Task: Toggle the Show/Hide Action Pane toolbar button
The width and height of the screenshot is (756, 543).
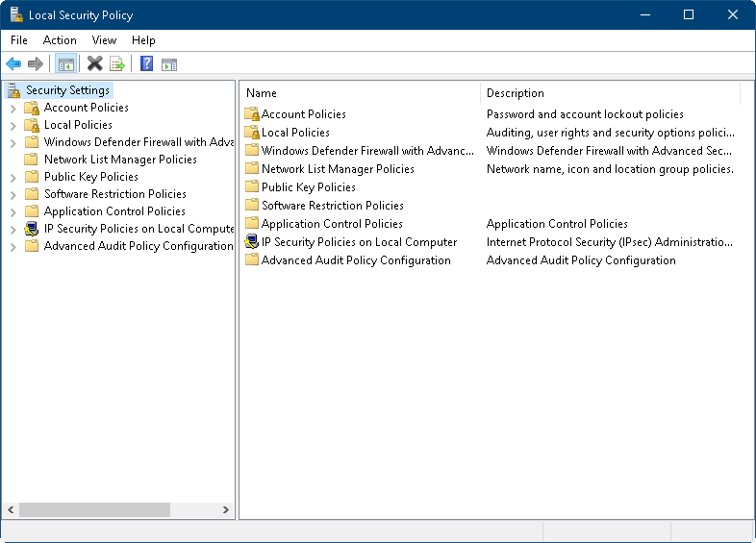Action: click(169, 64)
